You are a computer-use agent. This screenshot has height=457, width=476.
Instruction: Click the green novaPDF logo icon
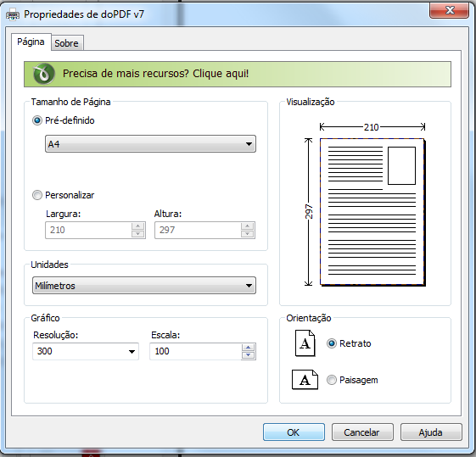tap(44, 74)
